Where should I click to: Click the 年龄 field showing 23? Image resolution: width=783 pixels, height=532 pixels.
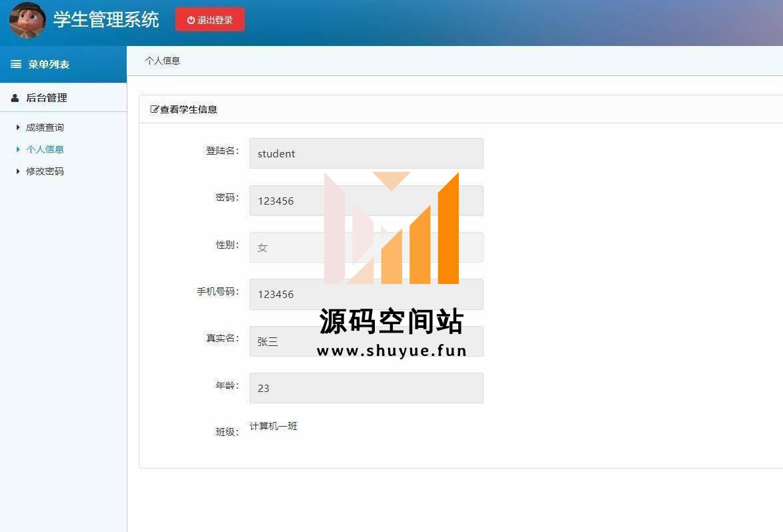coord(366,388)
